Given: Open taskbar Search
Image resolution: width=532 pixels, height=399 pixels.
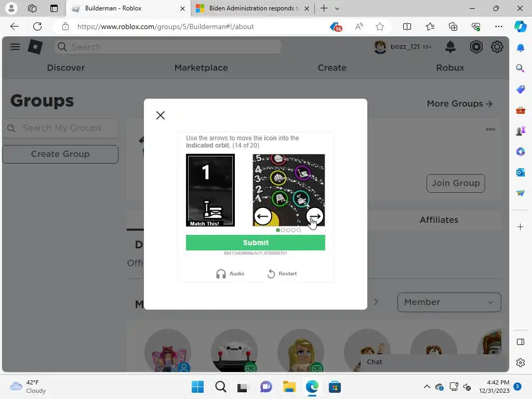Looking at the screenshot, I should coord(220,387).
